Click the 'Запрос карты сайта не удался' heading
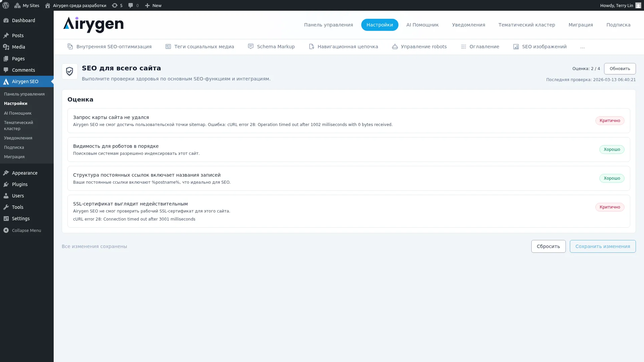 click(x=111, y=117)
